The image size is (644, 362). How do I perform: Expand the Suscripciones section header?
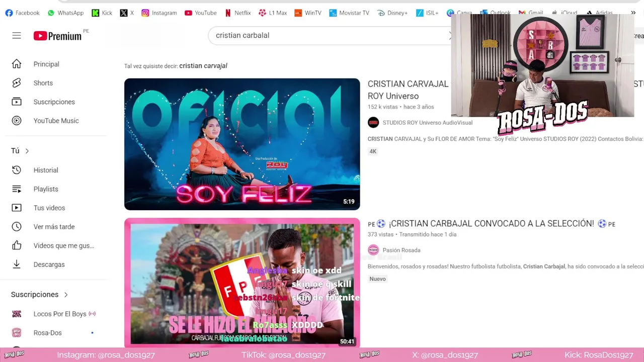(40, 295)
